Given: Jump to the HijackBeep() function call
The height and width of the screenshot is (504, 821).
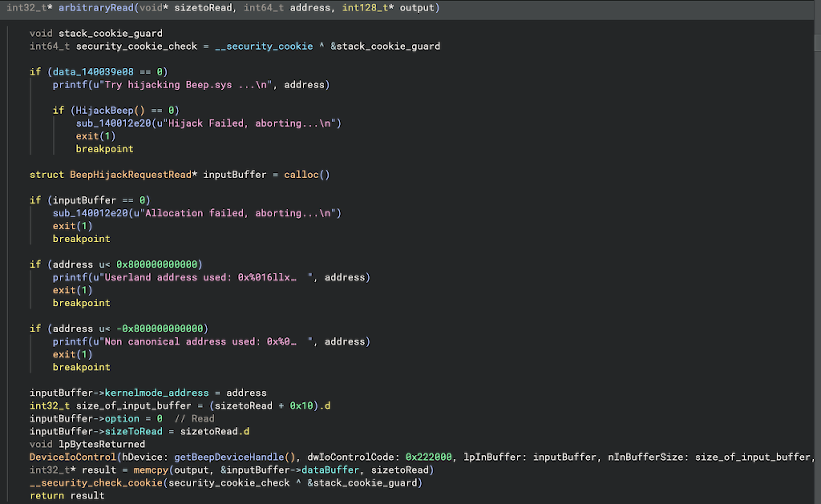Looking at the screenshot, I should (x=110, y=110).
